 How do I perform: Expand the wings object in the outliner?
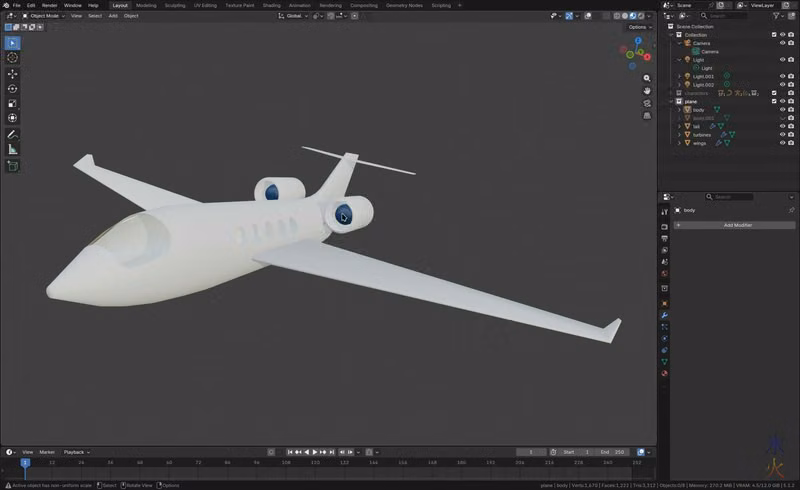679,143
